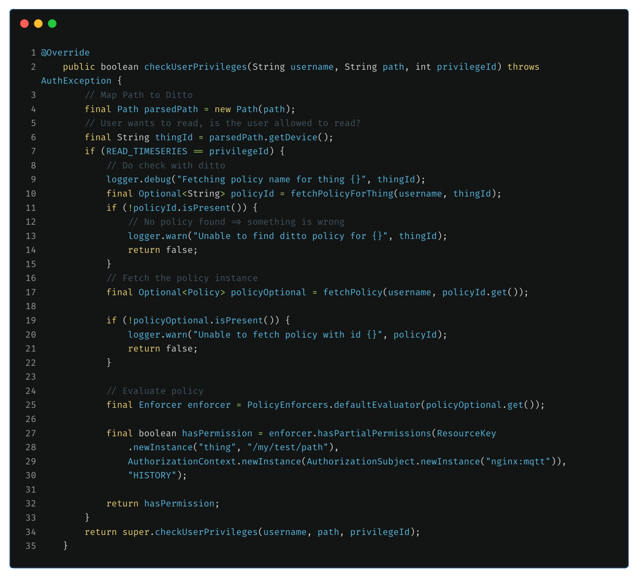
Task: Select line number 17 in the gutter
Action: tap(31, 292)
